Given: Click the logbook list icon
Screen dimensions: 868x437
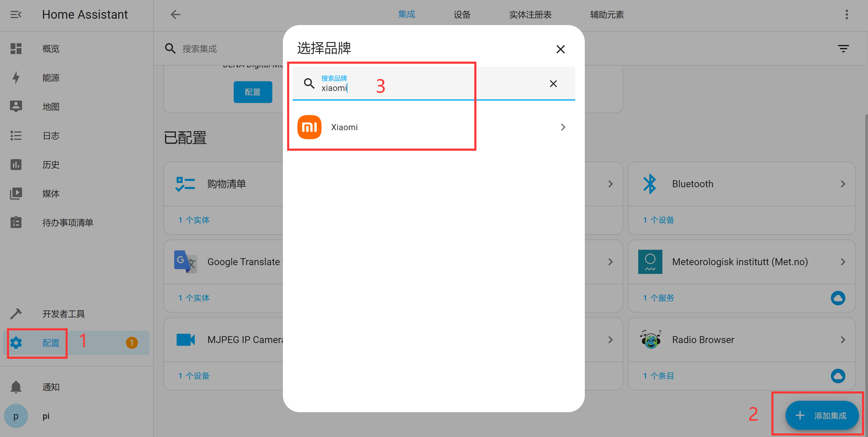Looking at the screenshot, I should pyautogui.click(x=16, y=135).
